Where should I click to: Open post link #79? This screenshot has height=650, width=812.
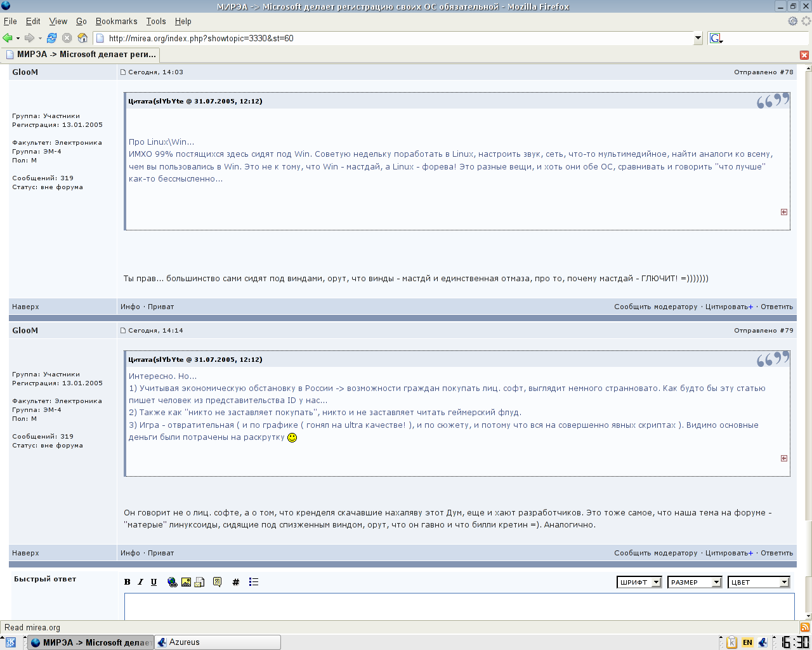(x=787, y=330)
